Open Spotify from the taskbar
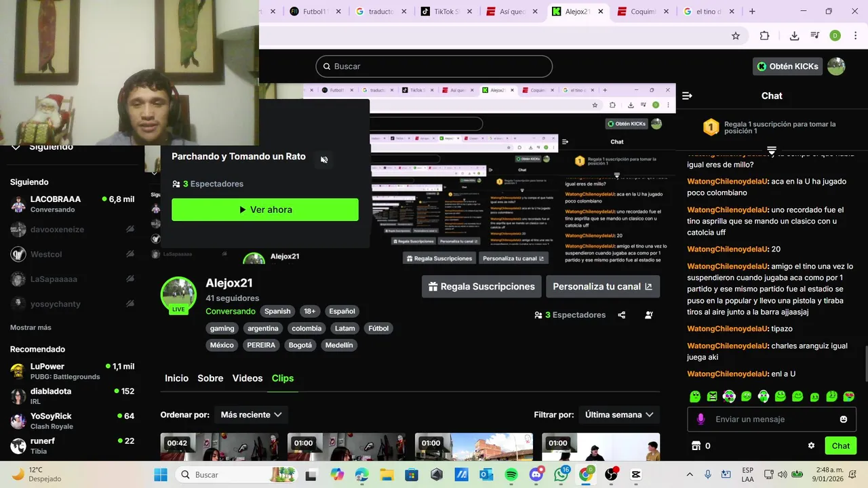Image resolution: width=868 pixels, height=488 pixels. click(511, 474)
